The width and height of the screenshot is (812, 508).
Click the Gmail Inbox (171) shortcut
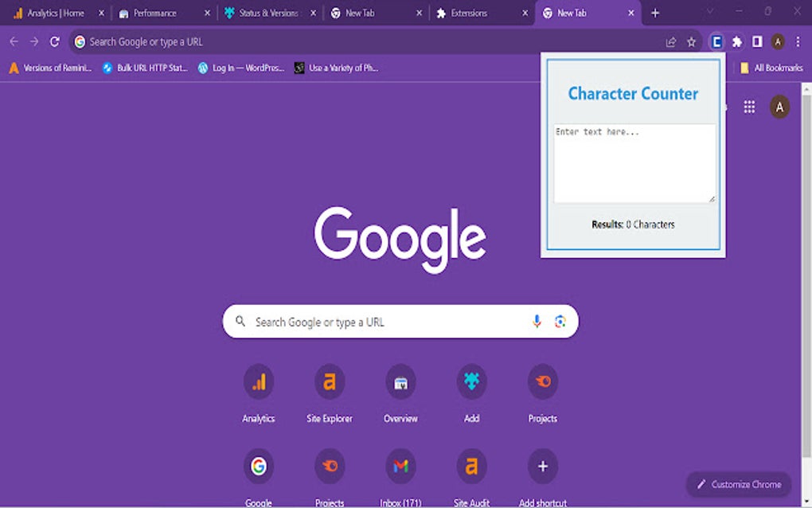click(x=400, y=467)
